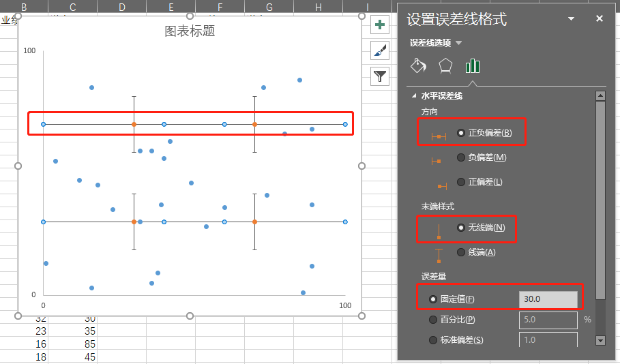Screen dimensions: 620x364
Task: Click pane scrollbar up arrow
Action: coord(600,95)
